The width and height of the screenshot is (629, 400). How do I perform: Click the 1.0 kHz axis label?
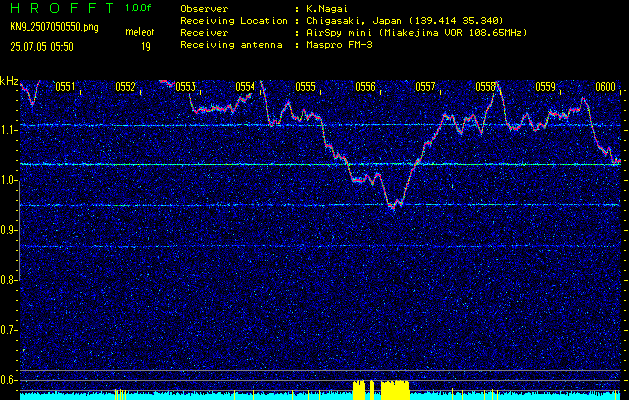(9, 180)
